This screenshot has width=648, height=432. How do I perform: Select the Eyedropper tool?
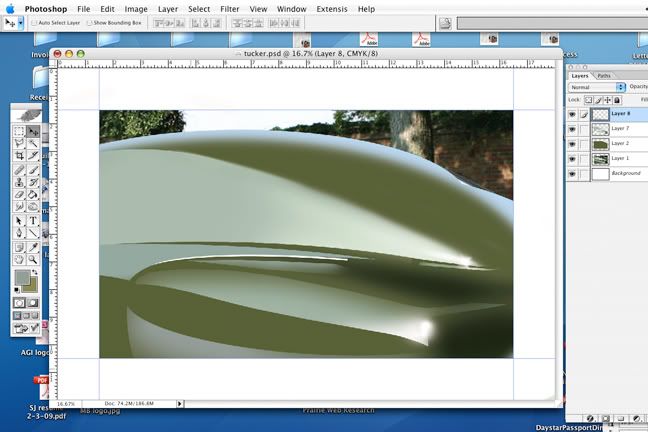point(33,247)
